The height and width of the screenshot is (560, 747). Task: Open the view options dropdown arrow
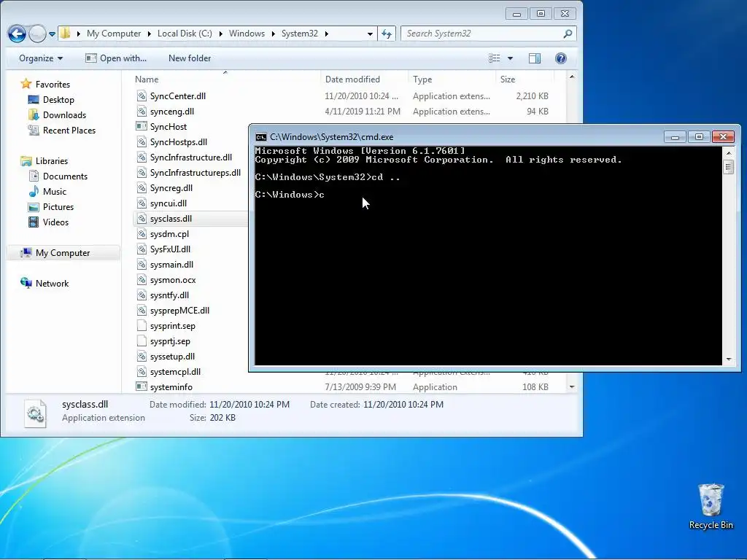tap(510, 58)
